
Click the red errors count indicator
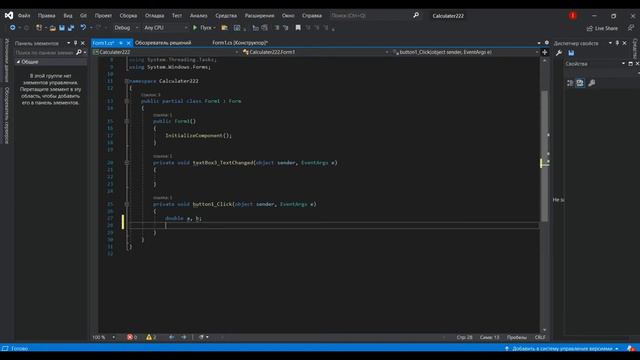tap(132, 337)
